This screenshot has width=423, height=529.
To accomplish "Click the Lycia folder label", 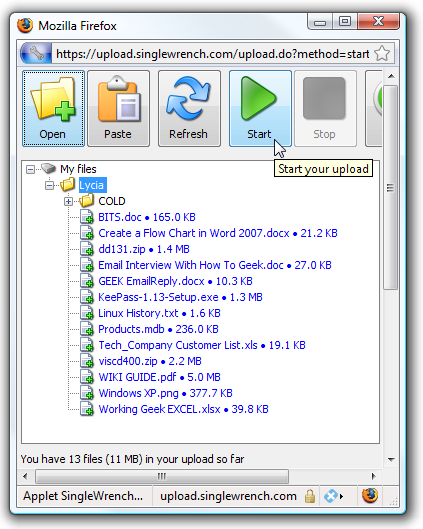I will pyautogui.click(x=92, y=185).
